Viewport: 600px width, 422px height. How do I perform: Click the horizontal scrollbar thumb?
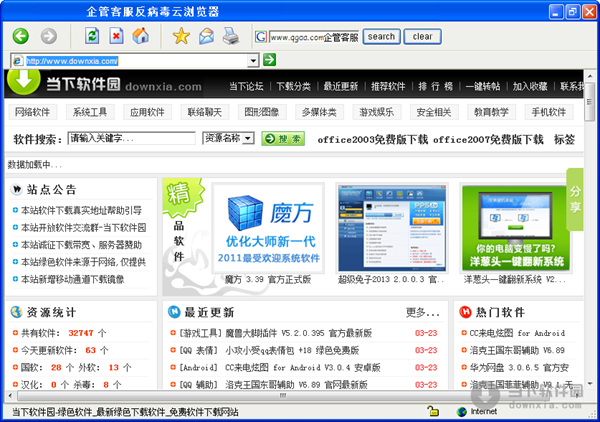coord(283,395)
